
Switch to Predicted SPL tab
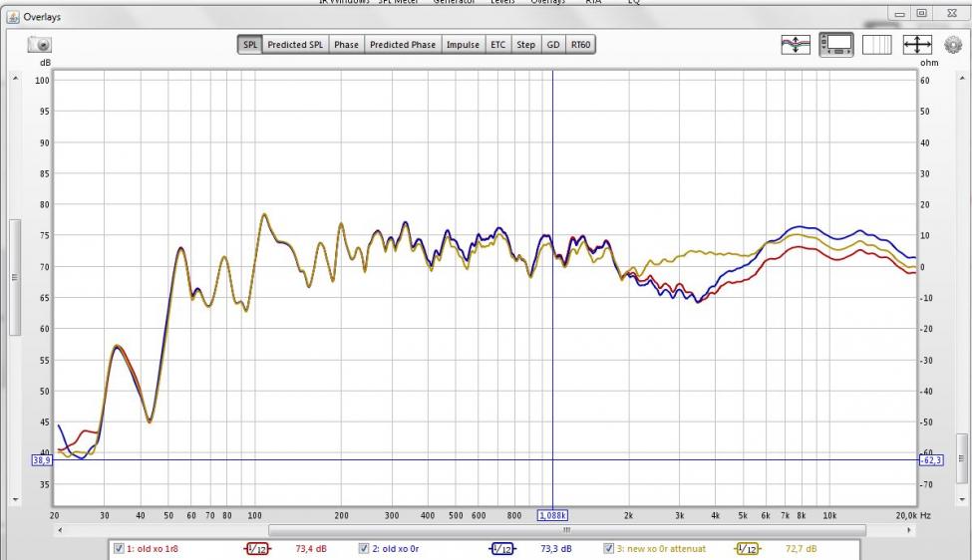pos(295,45)
